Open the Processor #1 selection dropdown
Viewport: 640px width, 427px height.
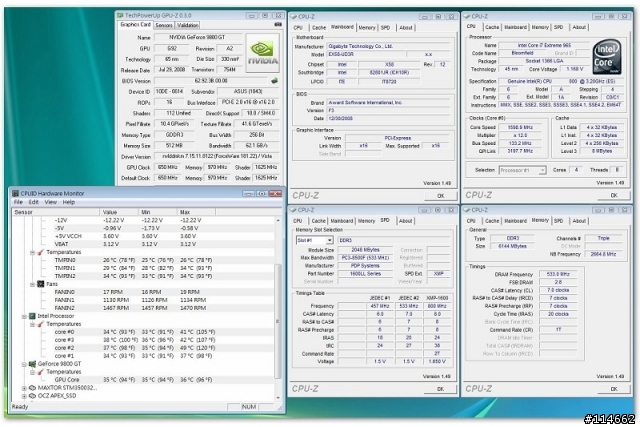pyautogui.click(x=542, y=170)
